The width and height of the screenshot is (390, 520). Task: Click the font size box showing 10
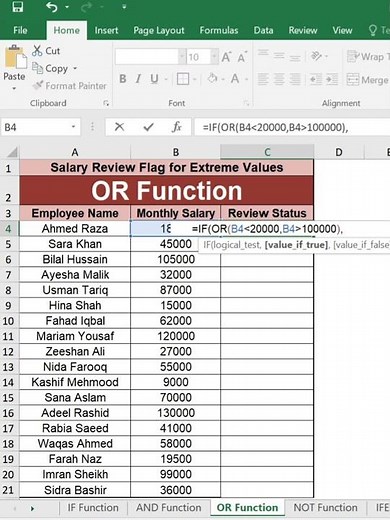pyautogui.click(x=198, y=57)
